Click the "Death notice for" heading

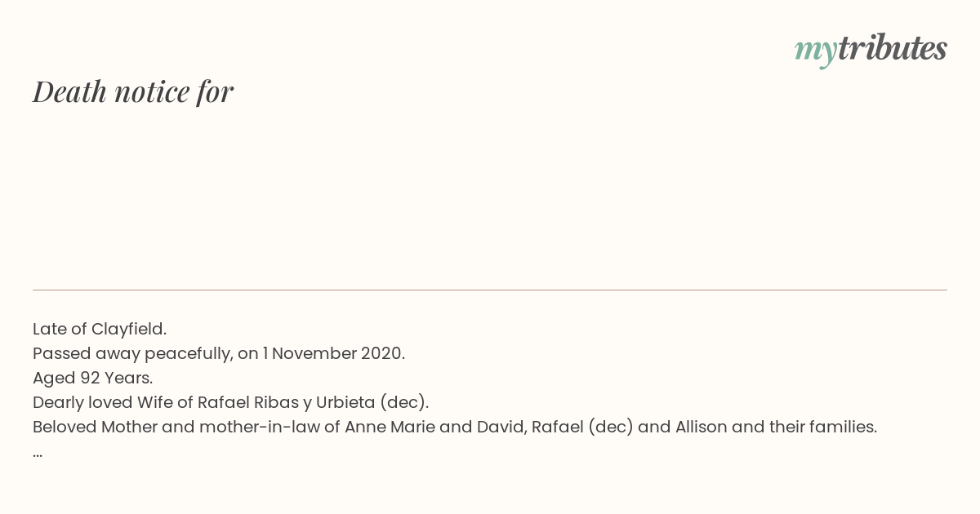[133, 91]
